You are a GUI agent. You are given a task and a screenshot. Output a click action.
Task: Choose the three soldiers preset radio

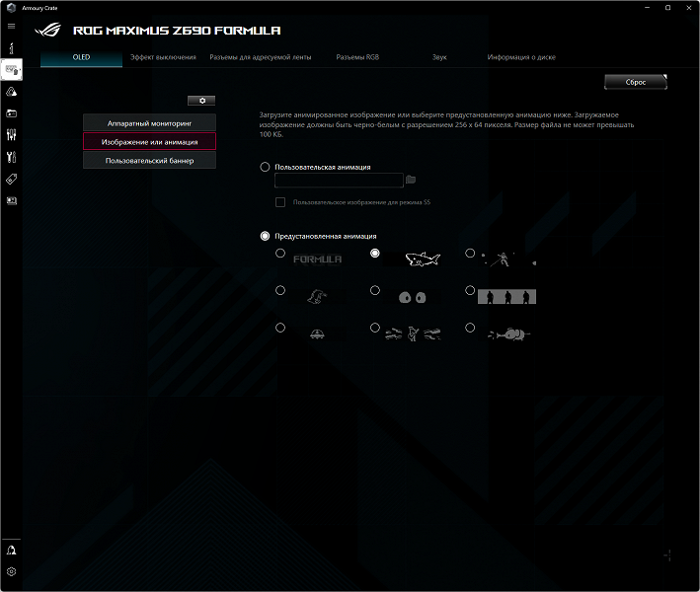(x=470, y=290)
